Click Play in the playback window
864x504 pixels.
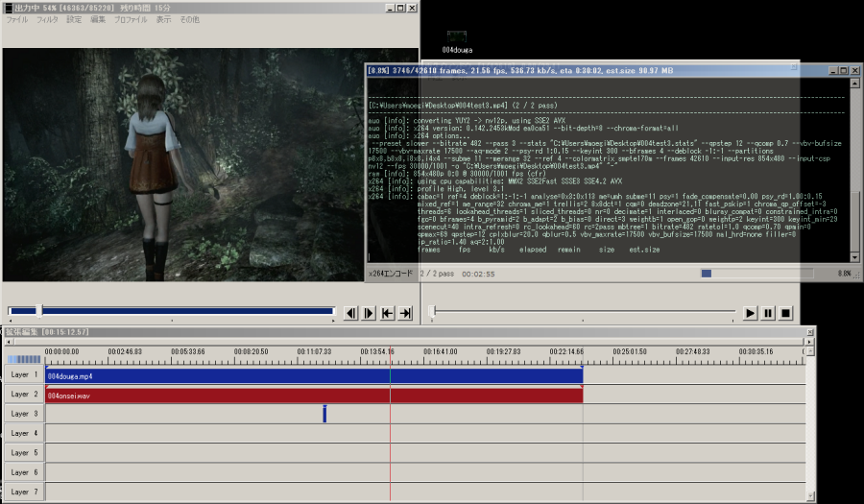[x=750, y=313]
